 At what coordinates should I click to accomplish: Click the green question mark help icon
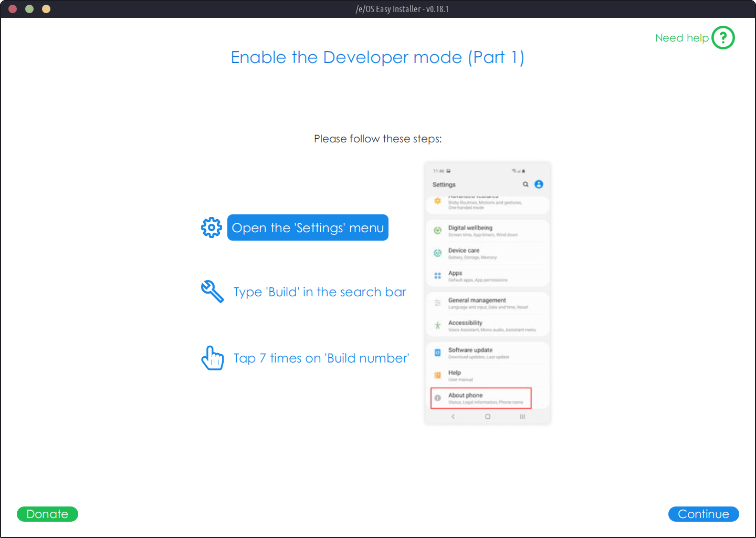tap(723, 38)
